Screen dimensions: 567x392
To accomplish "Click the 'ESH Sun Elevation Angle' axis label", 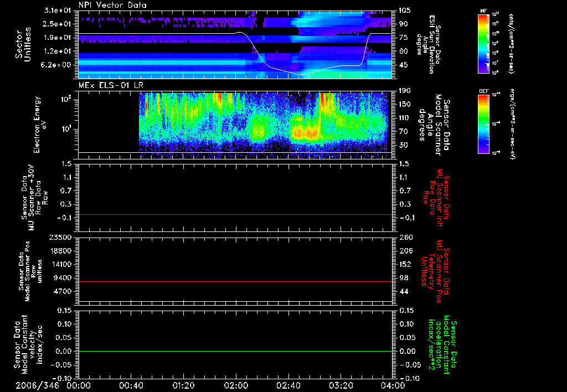I will (429, 44).
